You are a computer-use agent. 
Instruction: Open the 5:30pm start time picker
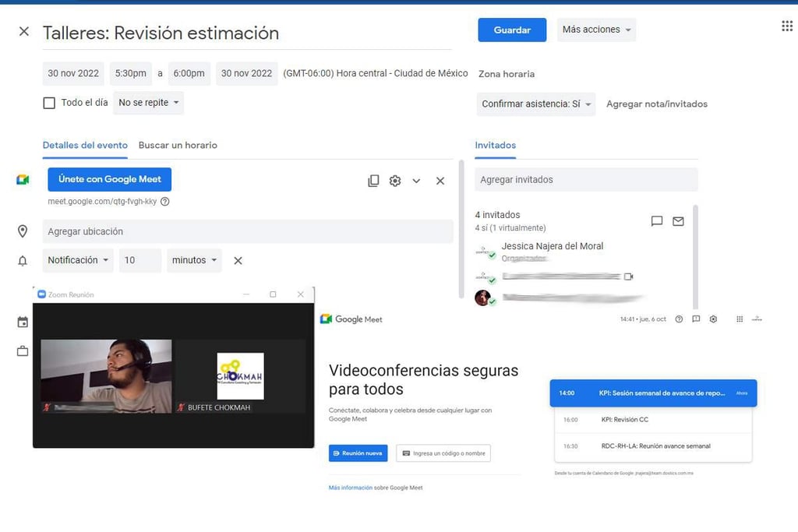[x=130, y=73]
